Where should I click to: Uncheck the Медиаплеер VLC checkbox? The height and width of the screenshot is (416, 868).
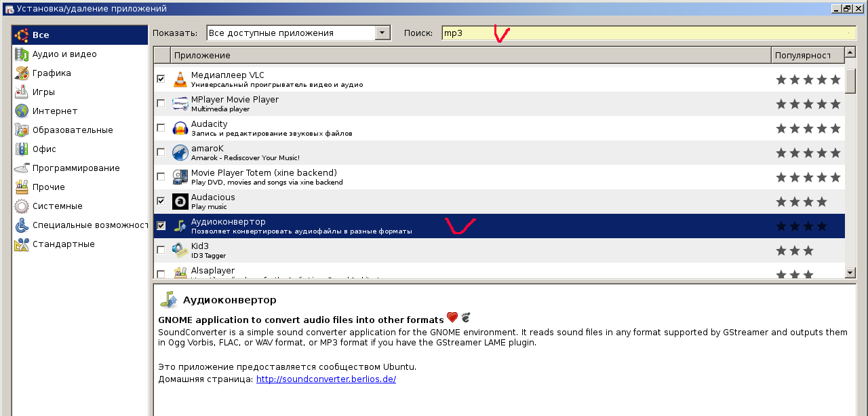[x=161, y=79]
